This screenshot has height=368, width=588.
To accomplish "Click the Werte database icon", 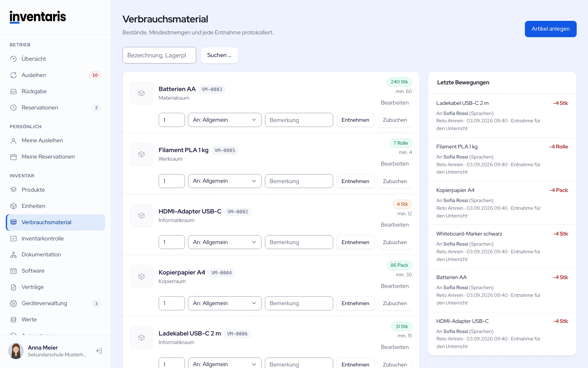I will tap(13, 320).
